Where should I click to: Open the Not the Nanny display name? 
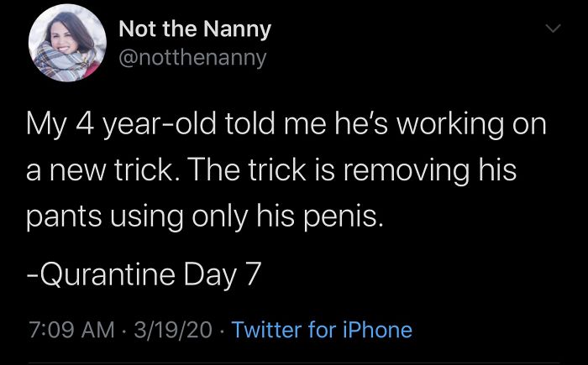tap(195, 29)
